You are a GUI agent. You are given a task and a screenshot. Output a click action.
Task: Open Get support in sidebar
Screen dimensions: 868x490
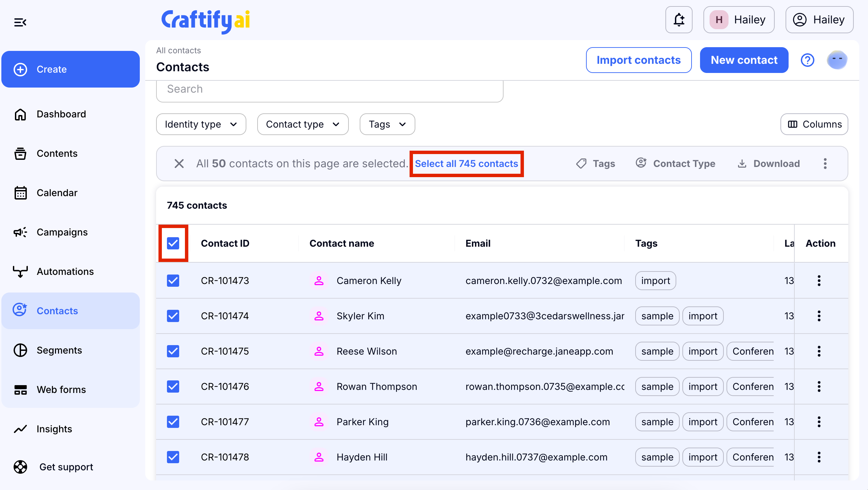click(71, 467)
